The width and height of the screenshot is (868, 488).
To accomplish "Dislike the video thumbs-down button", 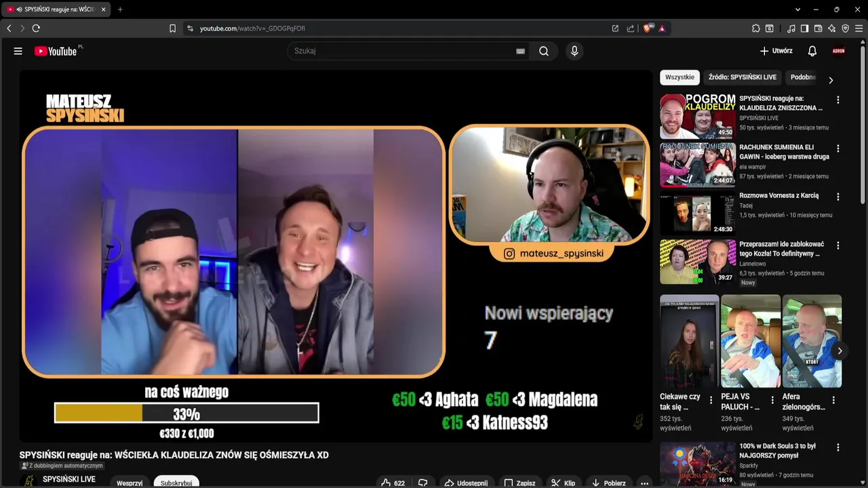I will [x=422, y=483].
